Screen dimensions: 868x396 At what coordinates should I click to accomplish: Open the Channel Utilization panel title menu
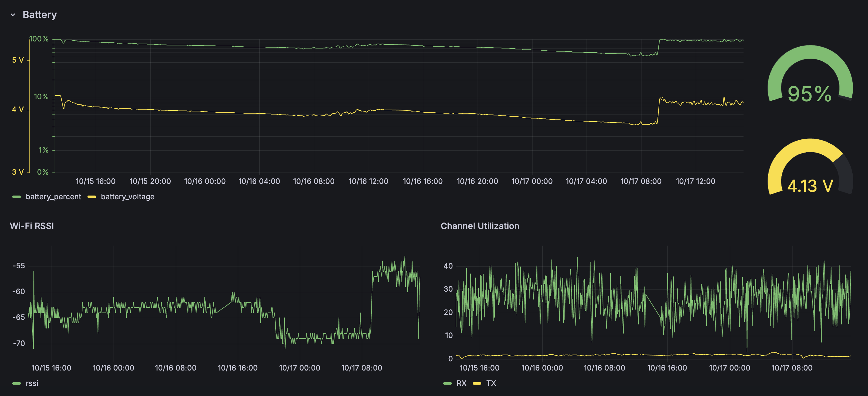click(x=479, y=226)
